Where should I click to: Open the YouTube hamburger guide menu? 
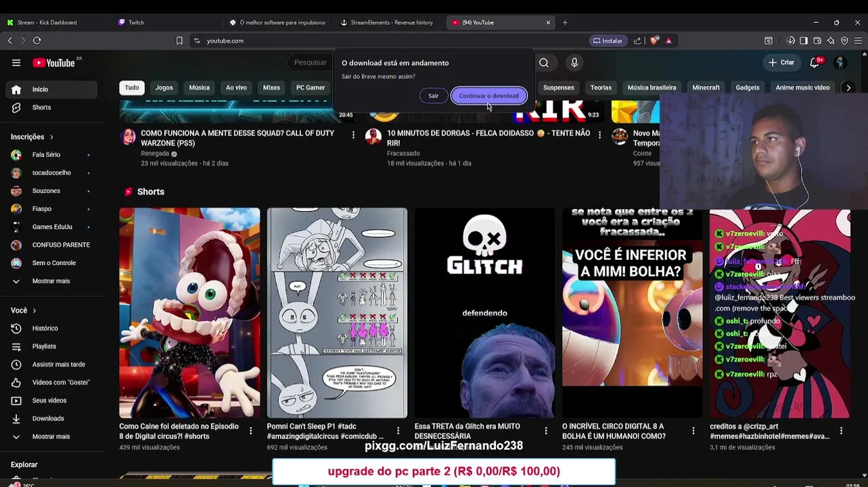click(x=16, y=63)
